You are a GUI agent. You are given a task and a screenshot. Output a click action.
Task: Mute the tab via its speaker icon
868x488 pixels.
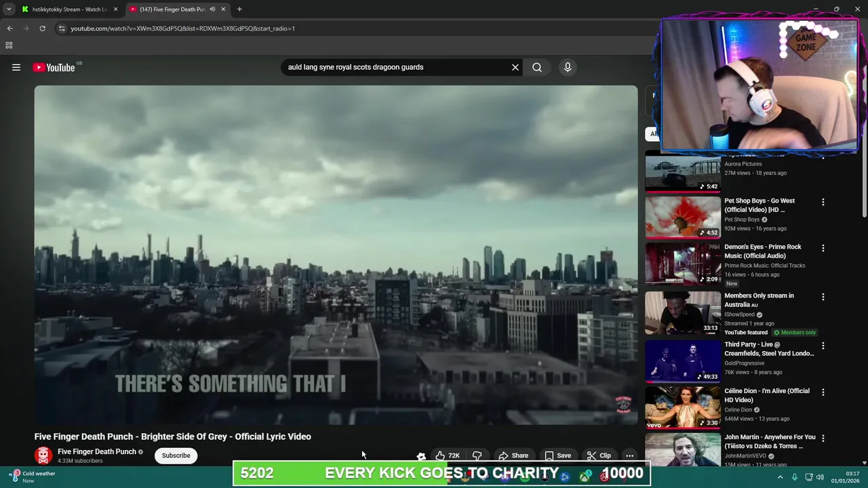pos(212,9)
